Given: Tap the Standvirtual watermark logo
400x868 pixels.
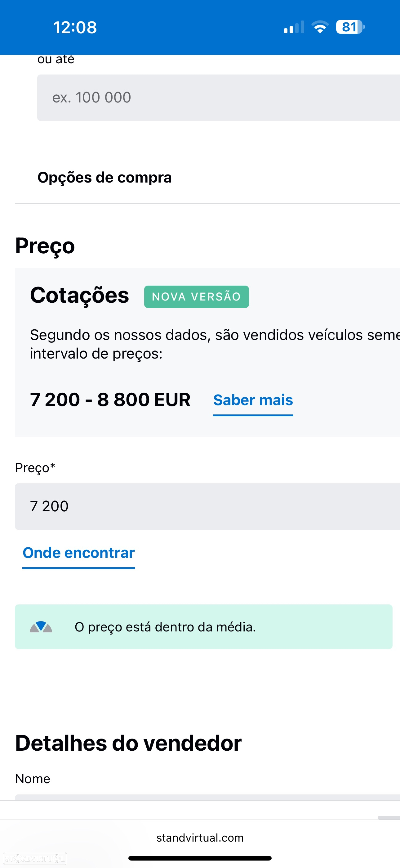Looking at the screenshot, I should (x=35, y=858).
